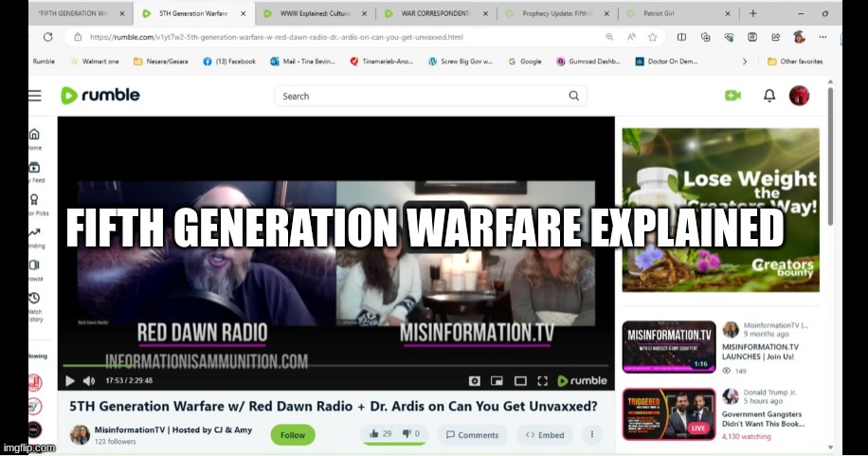Open Mail - Tina Bevin bookmark
Screen dimensions: 868x456
point(303,62)
